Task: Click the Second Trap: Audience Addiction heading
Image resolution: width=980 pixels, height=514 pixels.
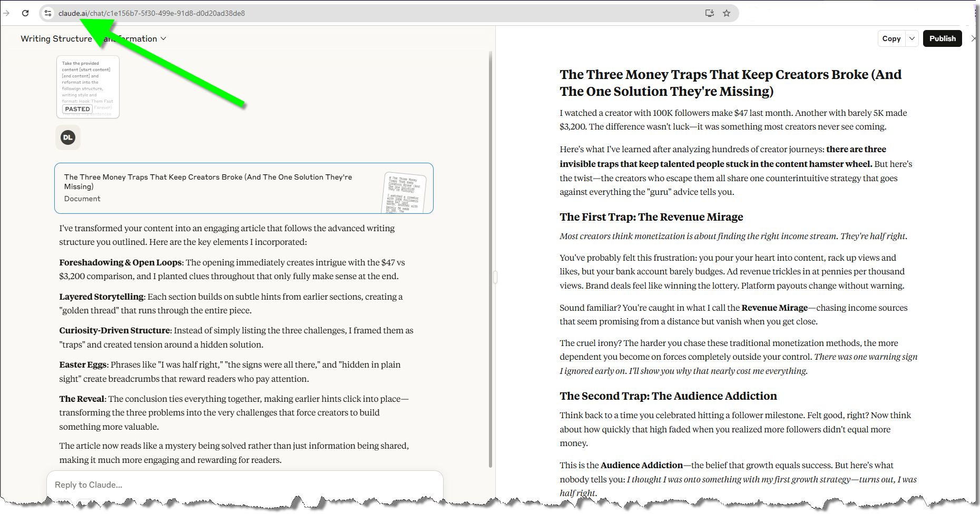Action: click(x=668, y=396)
